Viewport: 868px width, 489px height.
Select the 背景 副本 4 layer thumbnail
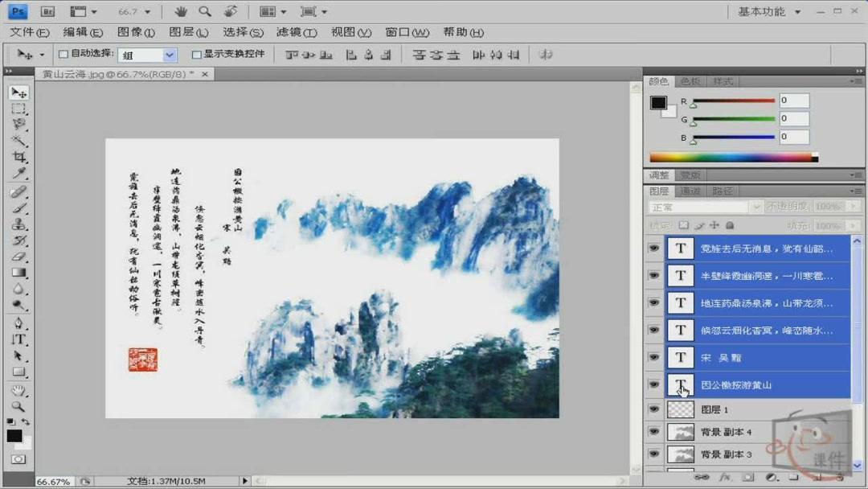pos(681,432)
